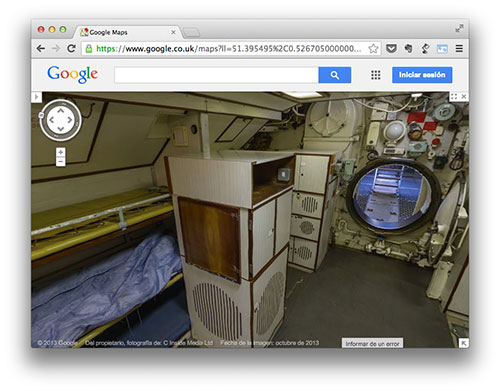The height and width of the screenshot is (391, 500).
Task: Pan the view left with the compass arrow
Action: click(x=52, y=120)
